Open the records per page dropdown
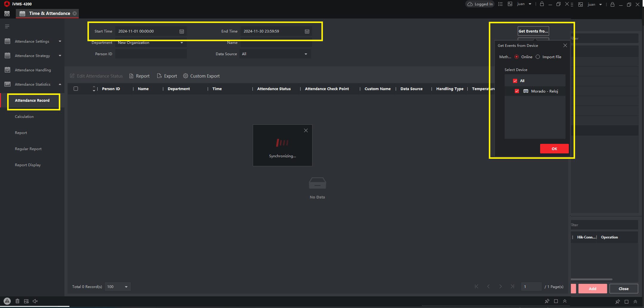 126,287
